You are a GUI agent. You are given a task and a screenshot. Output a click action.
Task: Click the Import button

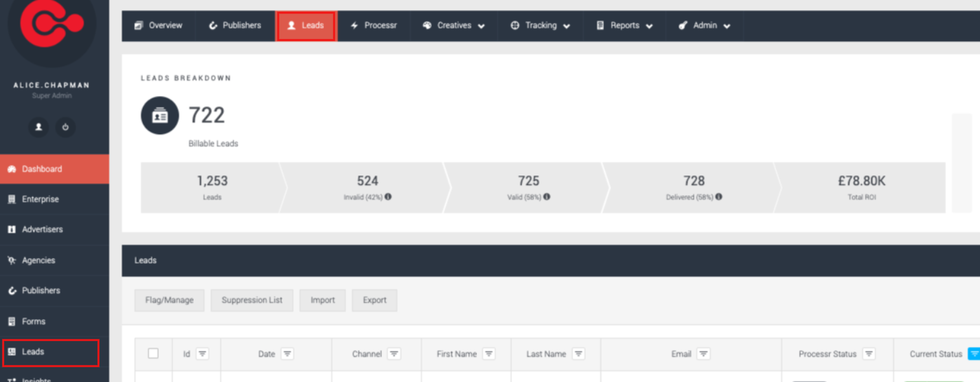(x=323, y=300)
